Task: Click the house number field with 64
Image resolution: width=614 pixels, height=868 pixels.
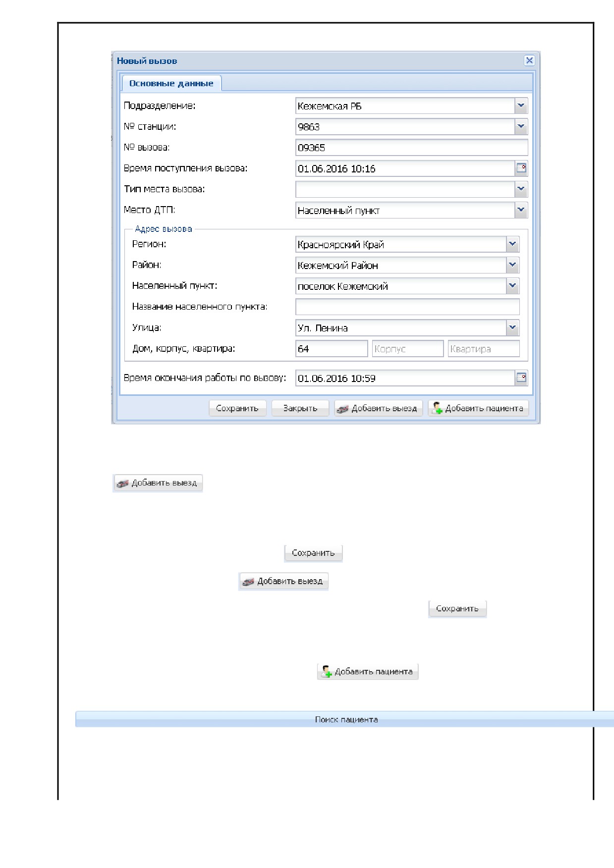Action: click(x=332, y=348)
